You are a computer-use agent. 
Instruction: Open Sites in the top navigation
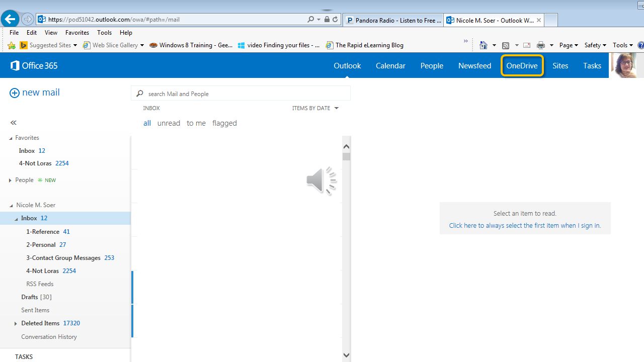point(560,65)
